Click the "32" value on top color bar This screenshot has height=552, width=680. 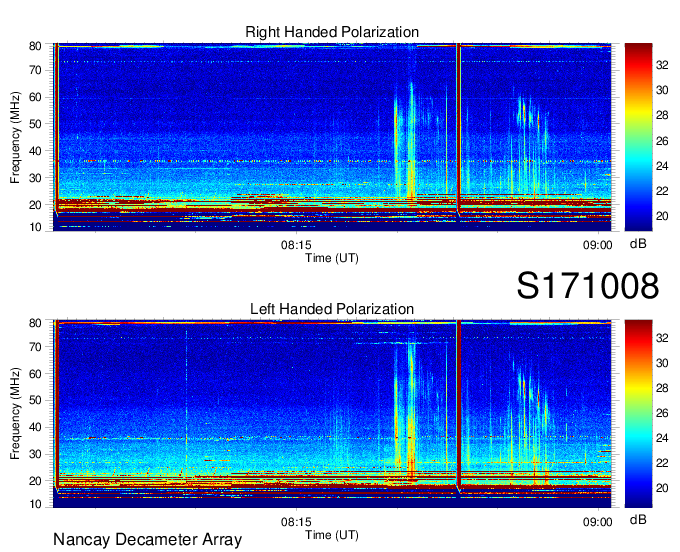pos(662,65)
